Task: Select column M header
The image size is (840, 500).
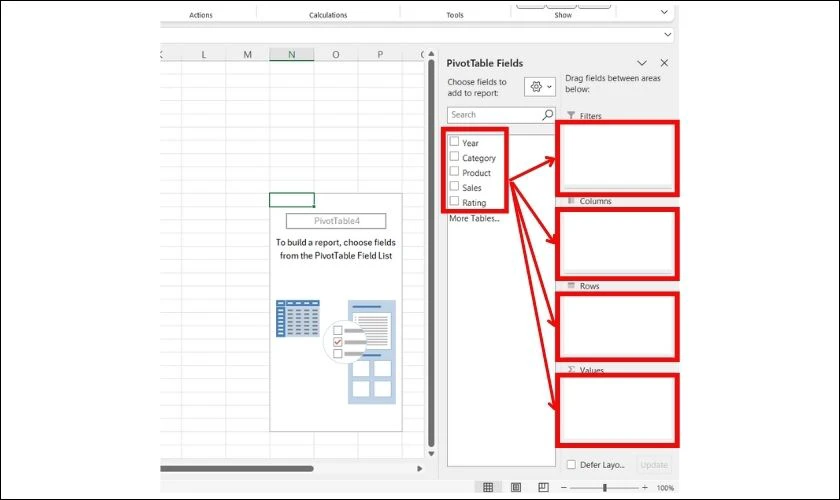Action: pyautogui.click(x=248, y=54)
